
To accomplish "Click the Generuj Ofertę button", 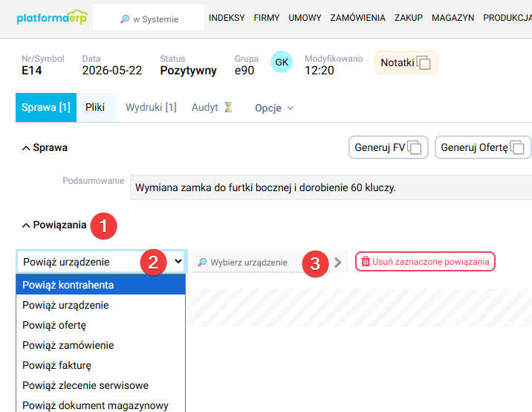I will point(483,147).
